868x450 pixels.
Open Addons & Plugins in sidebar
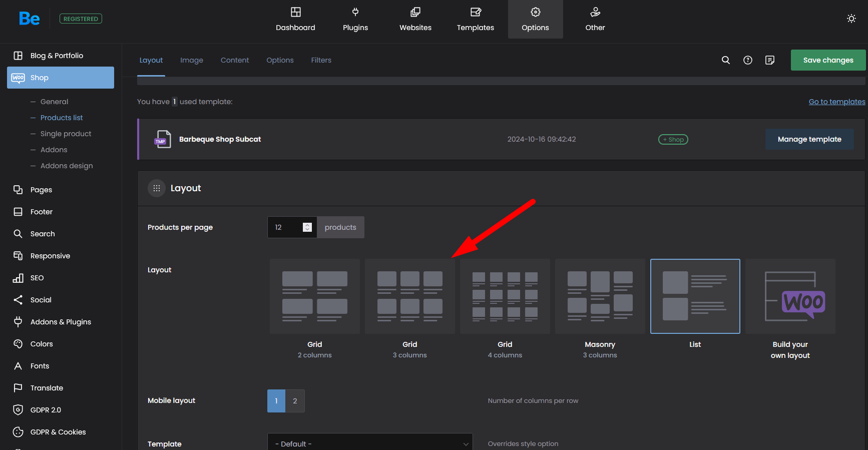[61, 322]
